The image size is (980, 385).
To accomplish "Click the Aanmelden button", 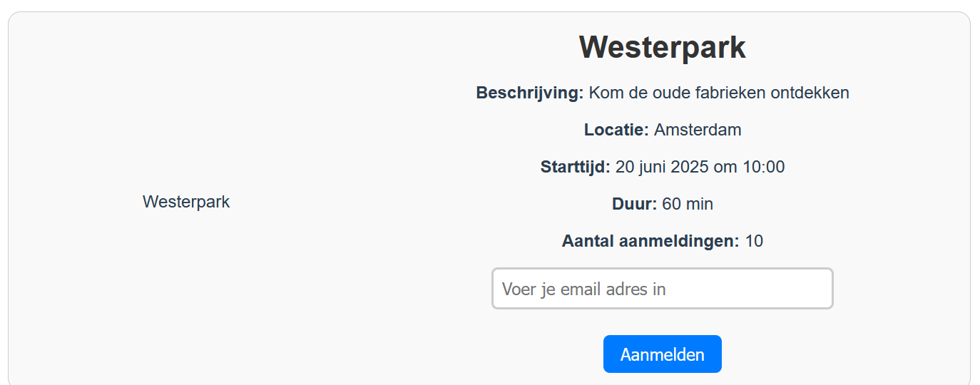I will 662,354.
